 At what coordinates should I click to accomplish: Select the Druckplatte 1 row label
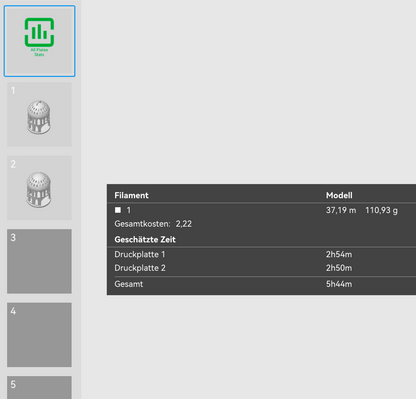(x=140, y=254)
